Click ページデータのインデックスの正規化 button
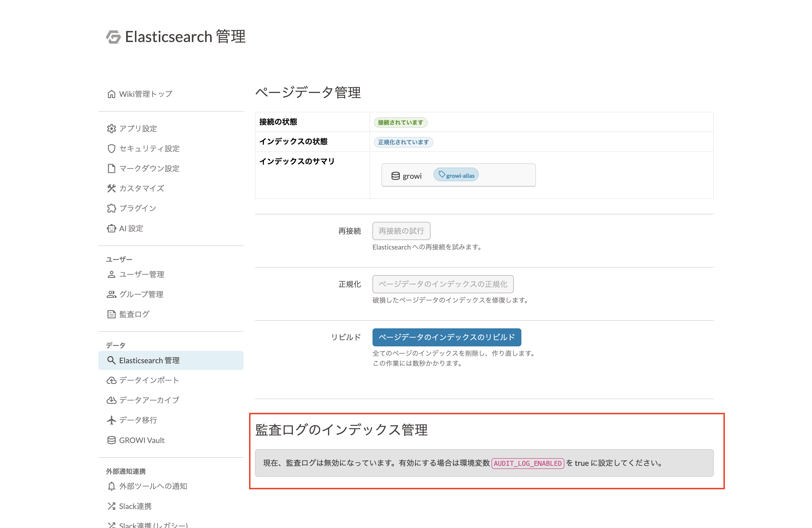The height and width of the screenshot is (528, 812). 443,284
